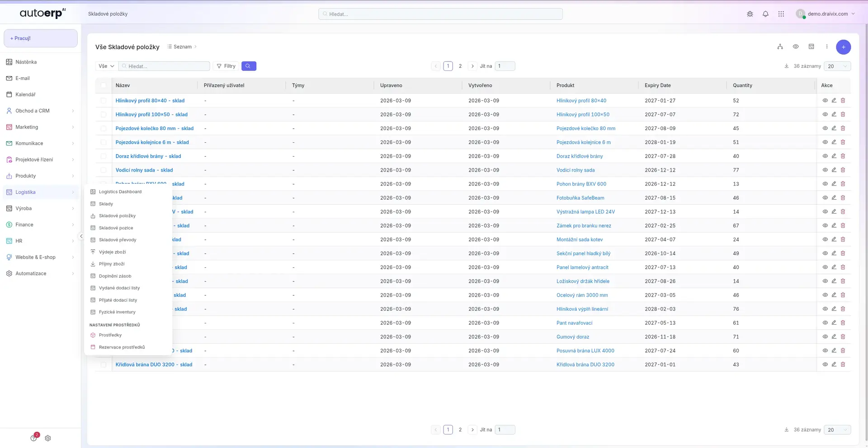Expand the Finance sidebar section

pyautogui.click(x=40, y=224)
